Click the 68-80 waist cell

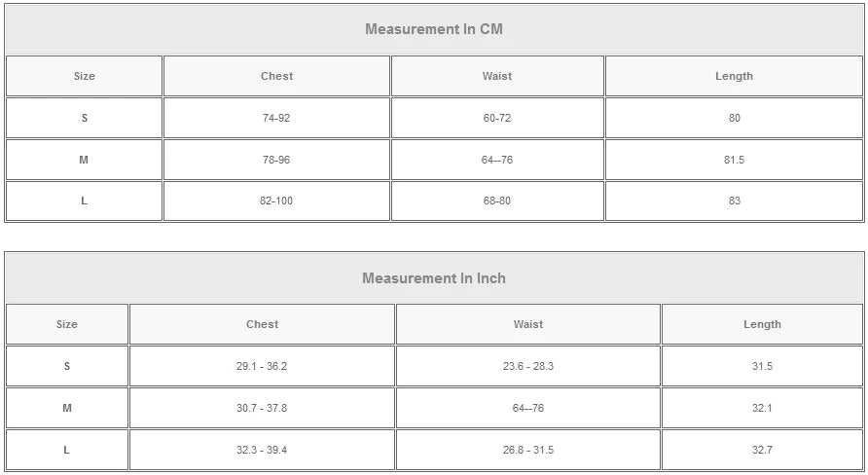pyautogui.click(x=497, y=201)
